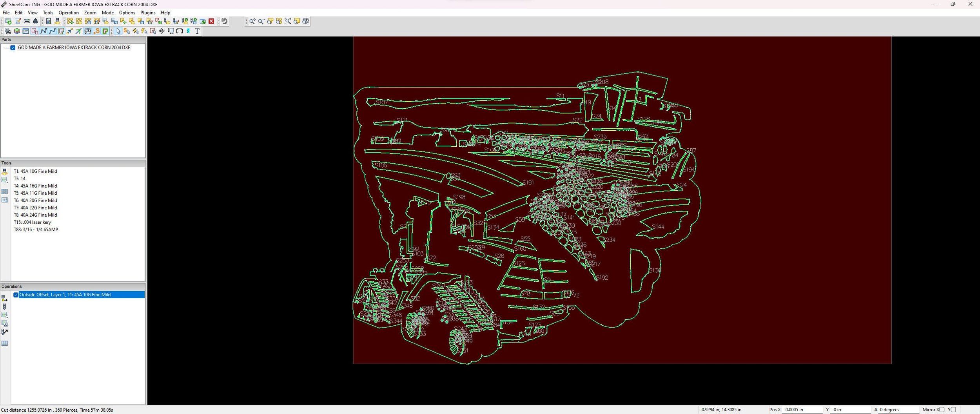Toggle the machine view button
The width and height of the screenshot is (980, 414).
tap(87, 31)
